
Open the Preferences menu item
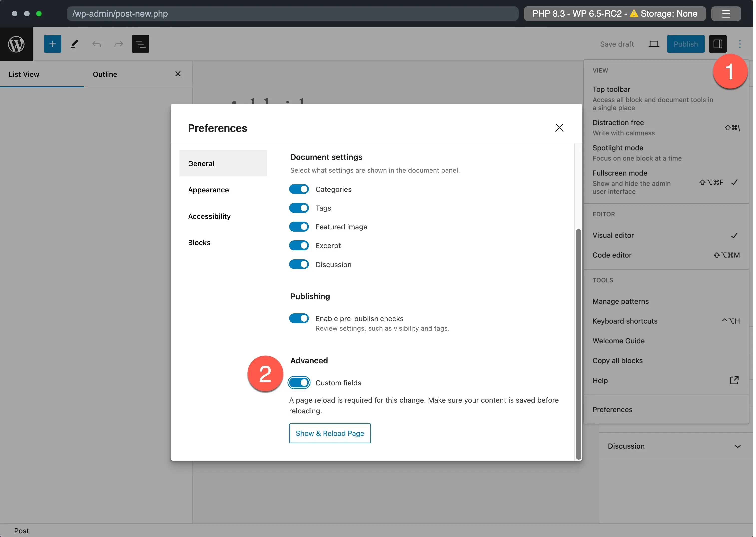click(613, 409)
